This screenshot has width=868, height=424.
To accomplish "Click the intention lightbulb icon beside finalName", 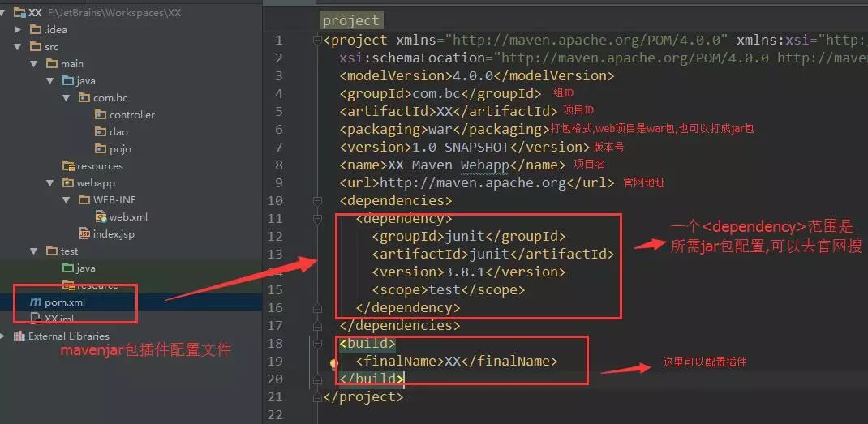I will point(333,364).
